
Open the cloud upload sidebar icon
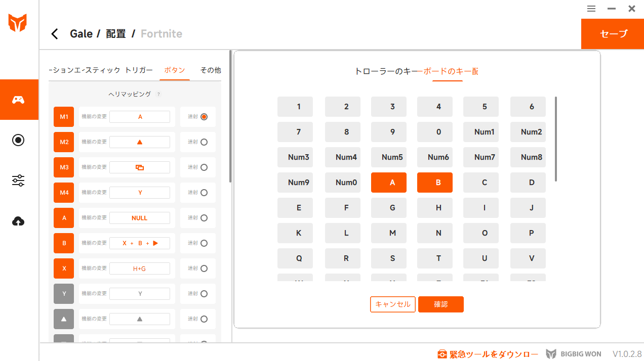(19, 221)
